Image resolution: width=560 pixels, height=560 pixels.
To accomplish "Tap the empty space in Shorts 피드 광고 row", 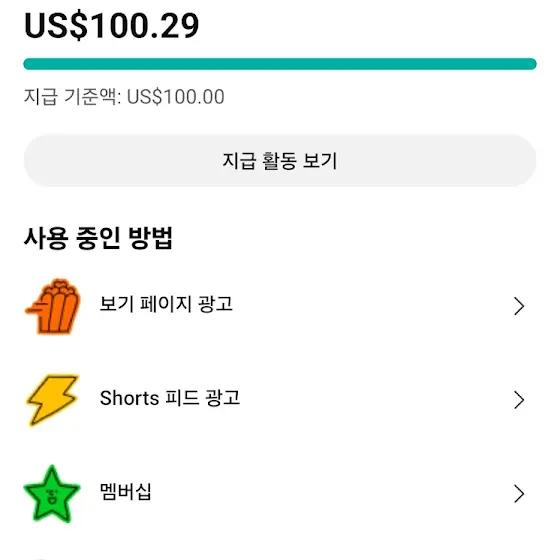I will 375,400.
